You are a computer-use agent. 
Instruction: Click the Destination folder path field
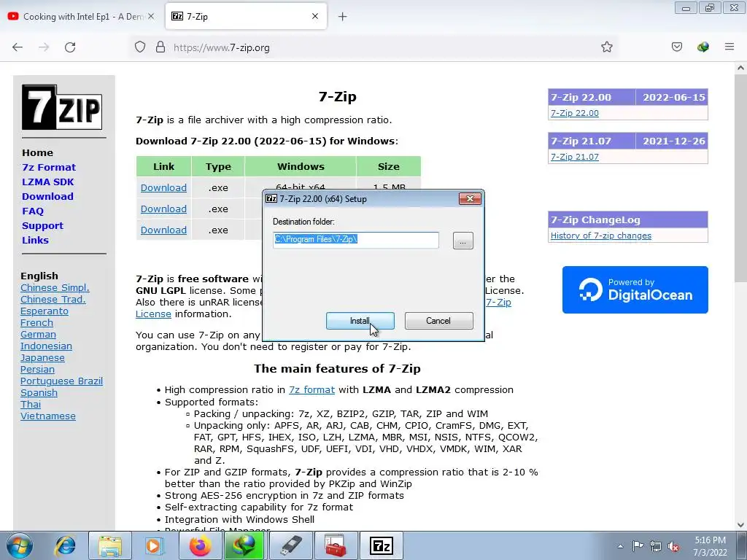click(356, 239)
